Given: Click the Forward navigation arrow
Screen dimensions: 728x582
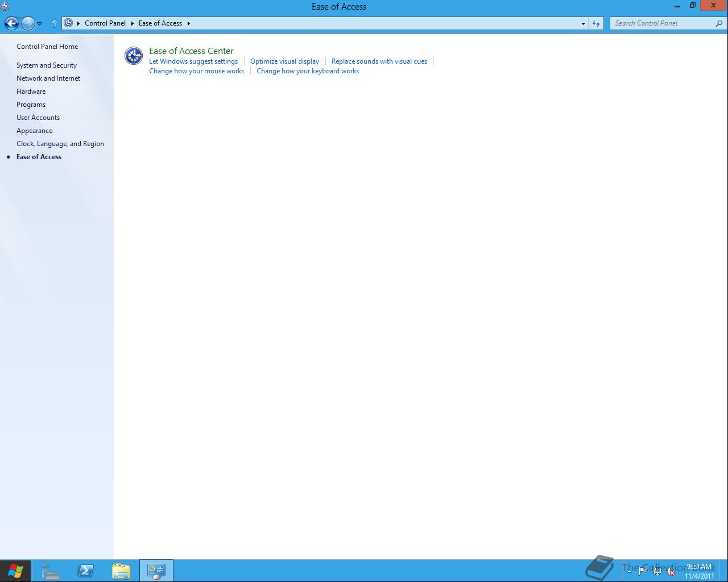Looking at the screenshot, I should [x=28, y=23].
